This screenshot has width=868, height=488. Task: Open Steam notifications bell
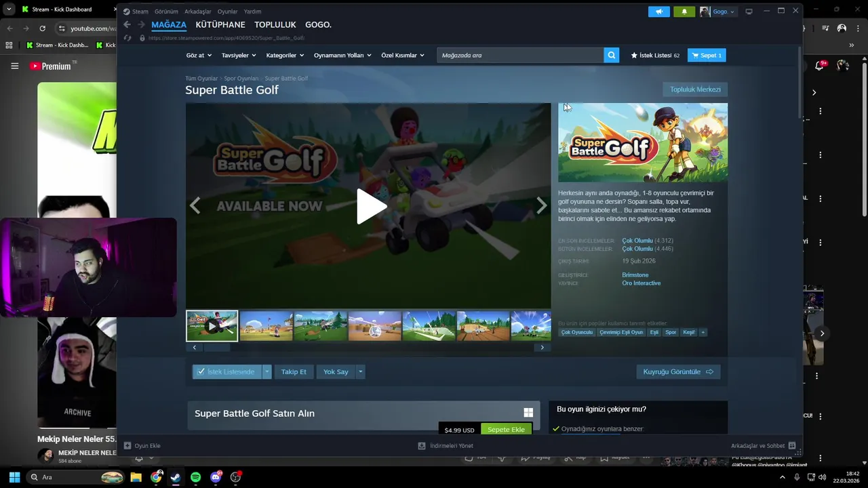pos(684,12)
